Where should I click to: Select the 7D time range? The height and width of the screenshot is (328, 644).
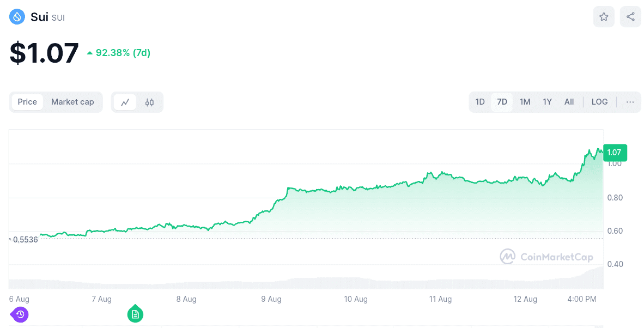[502, 102]
